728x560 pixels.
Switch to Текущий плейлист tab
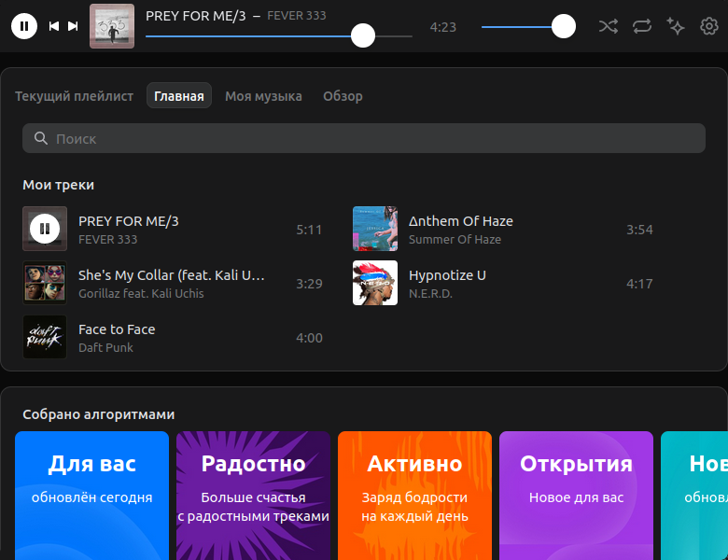click(75, 96)
